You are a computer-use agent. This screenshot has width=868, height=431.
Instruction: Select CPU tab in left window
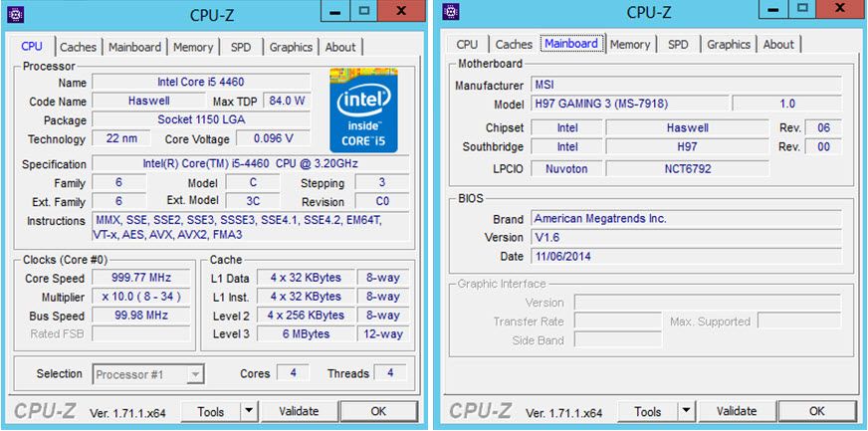pyautogui.click(x=32, y=47)
